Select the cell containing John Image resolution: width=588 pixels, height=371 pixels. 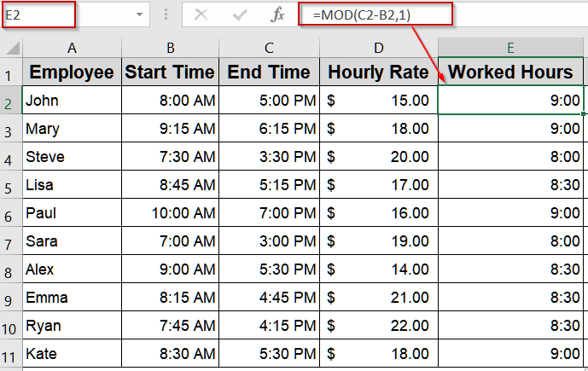72,100
